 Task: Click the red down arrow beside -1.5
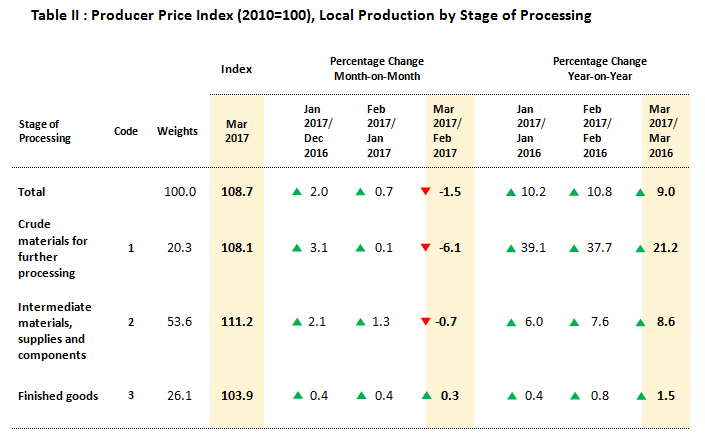pos(426,191)
